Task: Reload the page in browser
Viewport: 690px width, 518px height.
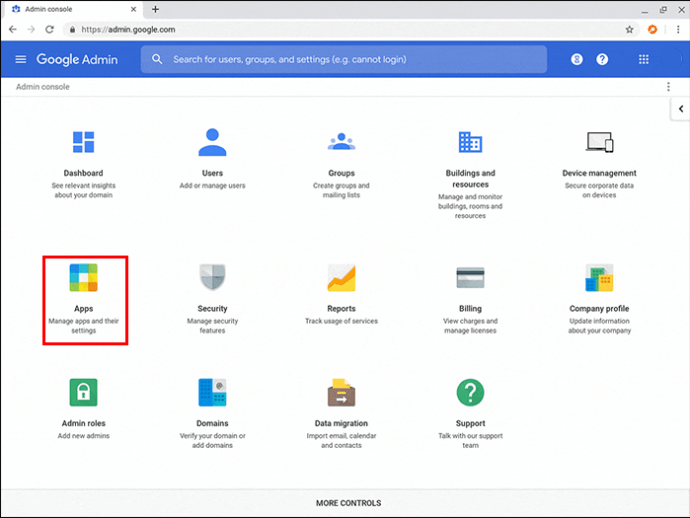Action: [x=50, y=29]
